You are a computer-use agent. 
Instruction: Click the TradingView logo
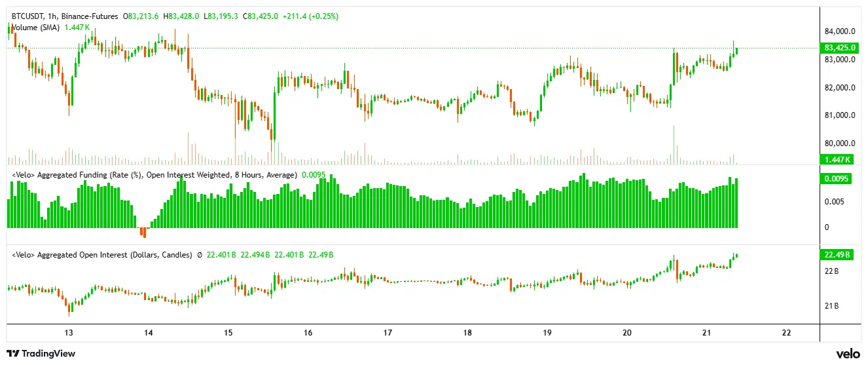tap(41, 354)
